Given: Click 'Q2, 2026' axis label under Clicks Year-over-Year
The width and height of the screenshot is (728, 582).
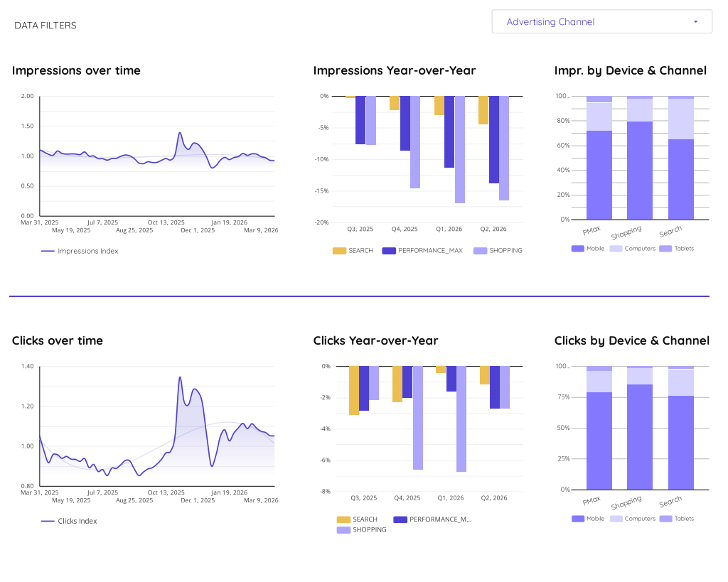Looking at the screenshot, I should (x=494, y=498).
